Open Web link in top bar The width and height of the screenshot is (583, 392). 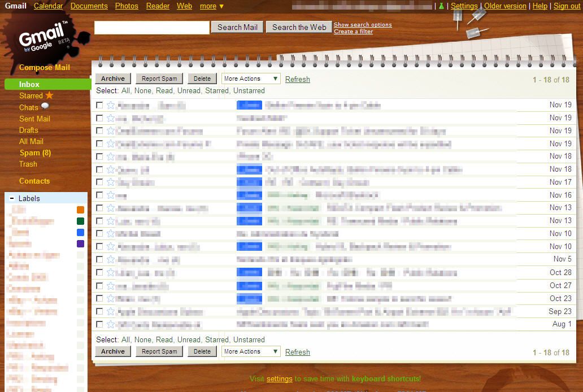point(184,6)
